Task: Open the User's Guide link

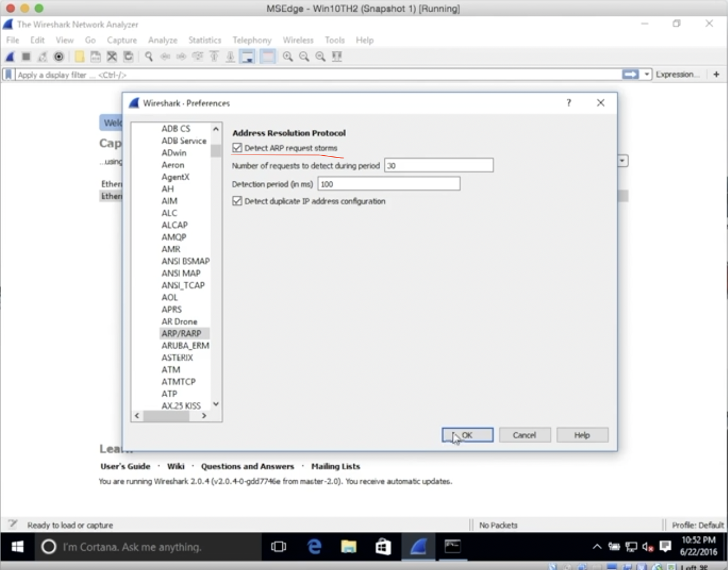Action: 125,466
